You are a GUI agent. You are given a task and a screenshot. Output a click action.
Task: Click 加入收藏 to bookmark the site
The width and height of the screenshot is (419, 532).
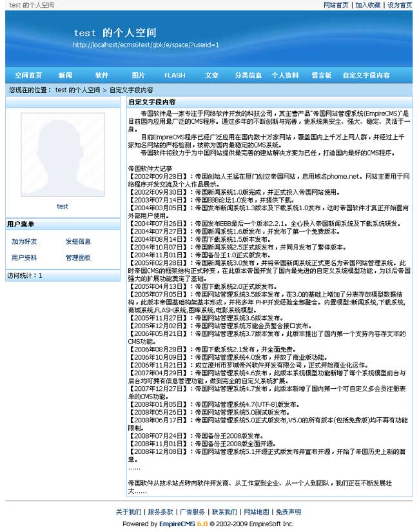click(x=367, y=5)
